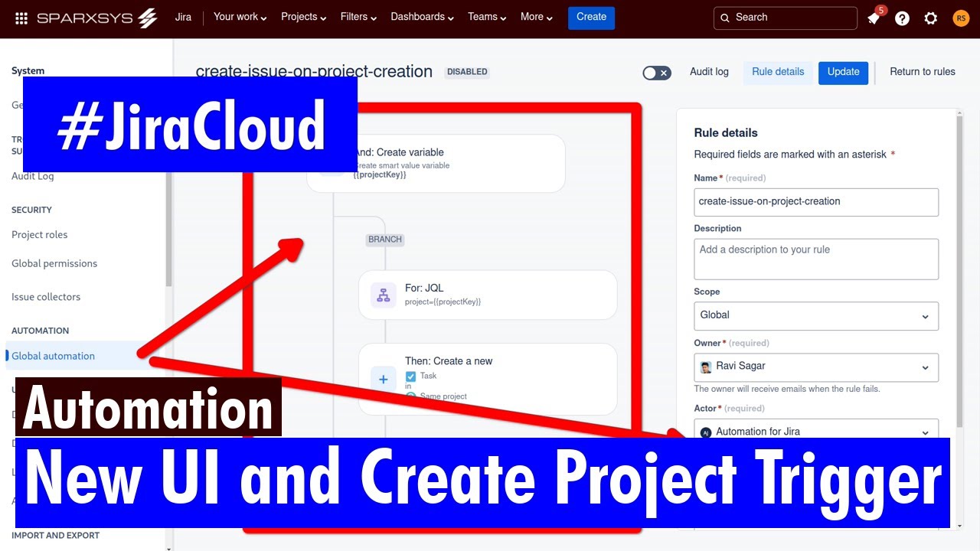Open Project roles in the sidebar

pos(40,235)
